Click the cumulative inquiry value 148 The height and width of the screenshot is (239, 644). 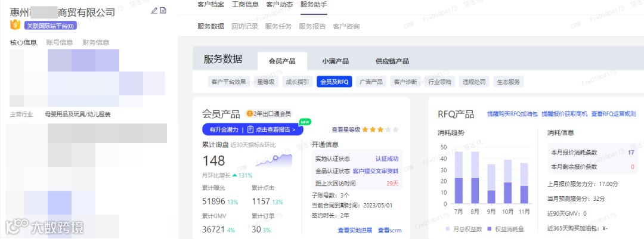point(214,160)
